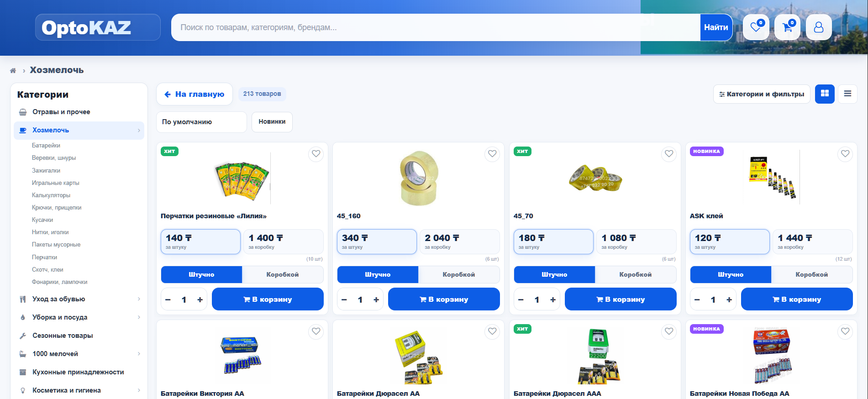Viewport: 868px width, 399px height.
Task: Open the Зажигалки subcategory
Action: click(46, 170)
